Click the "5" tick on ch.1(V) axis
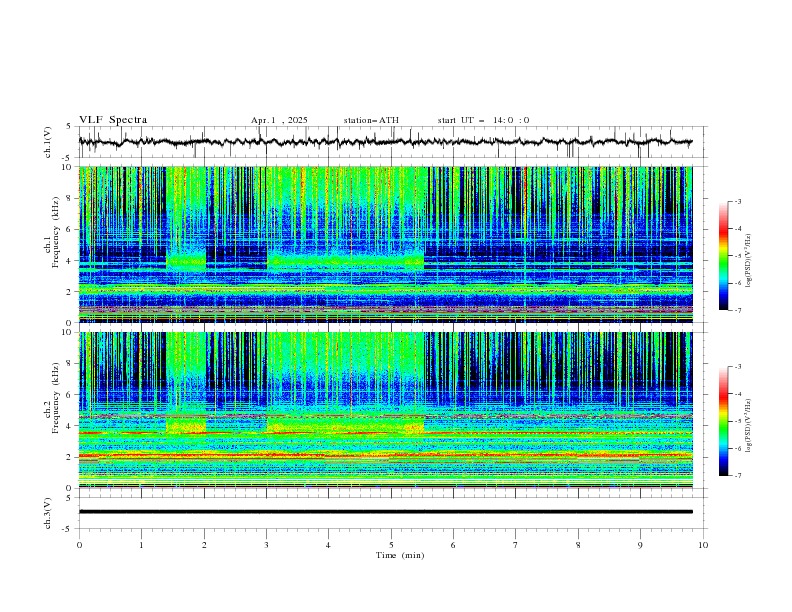This screenshot has width=792, height=612. pos(69,126)
